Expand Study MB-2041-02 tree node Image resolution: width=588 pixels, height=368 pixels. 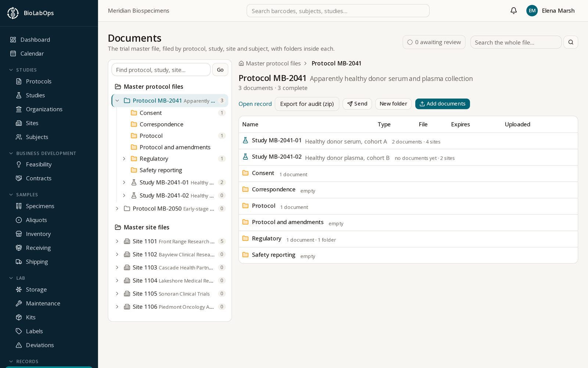(x=124, y=195)
